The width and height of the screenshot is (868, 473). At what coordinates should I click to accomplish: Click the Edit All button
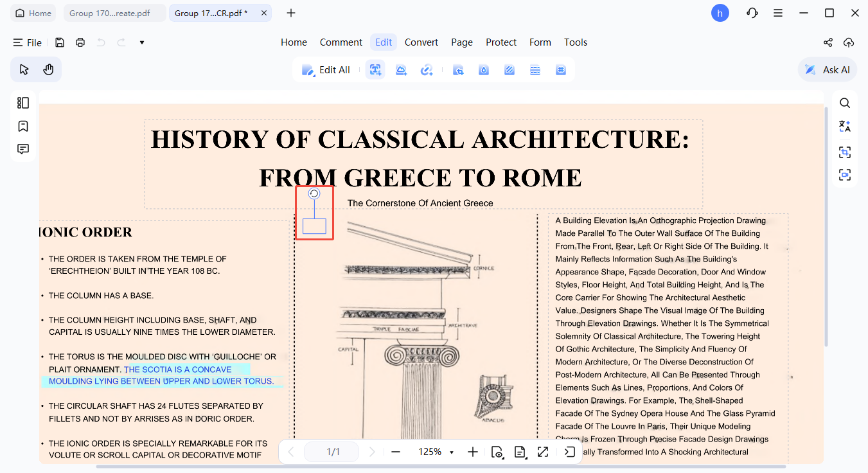326,69
